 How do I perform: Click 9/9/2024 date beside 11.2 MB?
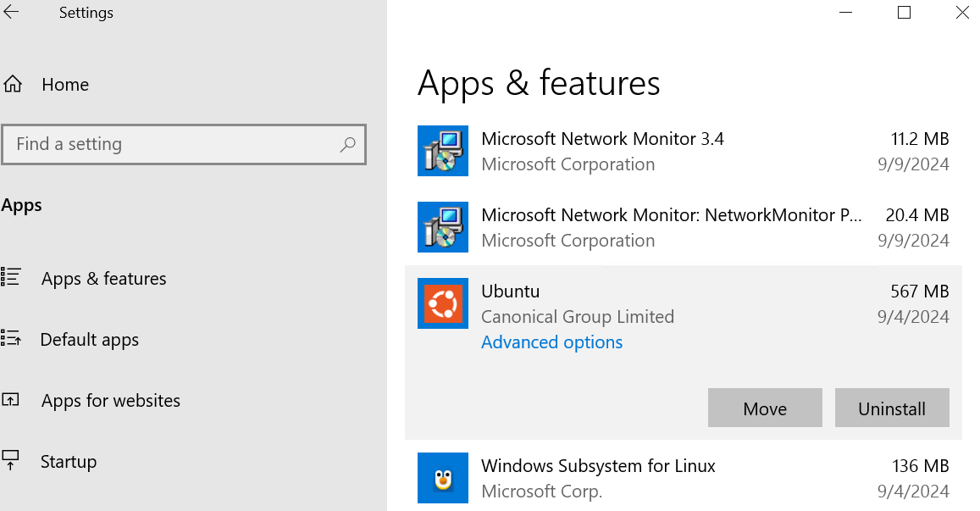tap(913, 164)
